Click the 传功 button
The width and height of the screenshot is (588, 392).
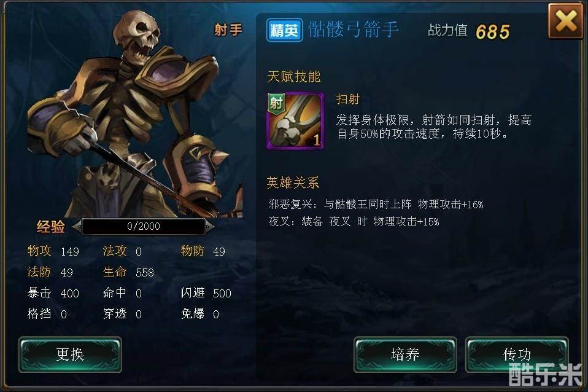tap(517, 355)
